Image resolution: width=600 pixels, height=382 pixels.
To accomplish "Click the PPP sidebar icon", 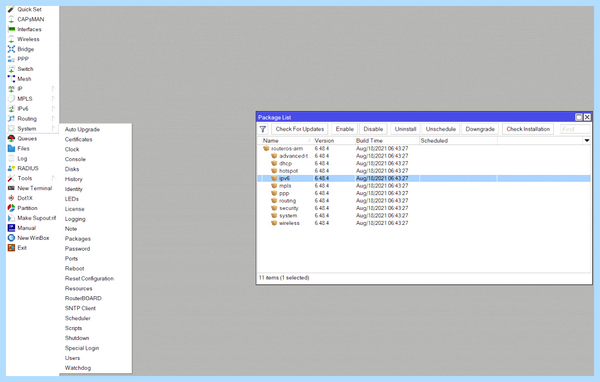I will point(11,59).
